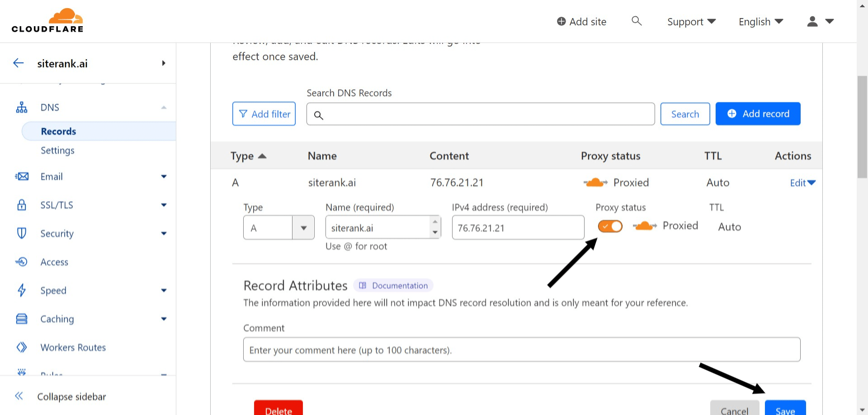868x415 pixels.
Task: Expand the English language dropdown
Action: click(x=760, y=21)
